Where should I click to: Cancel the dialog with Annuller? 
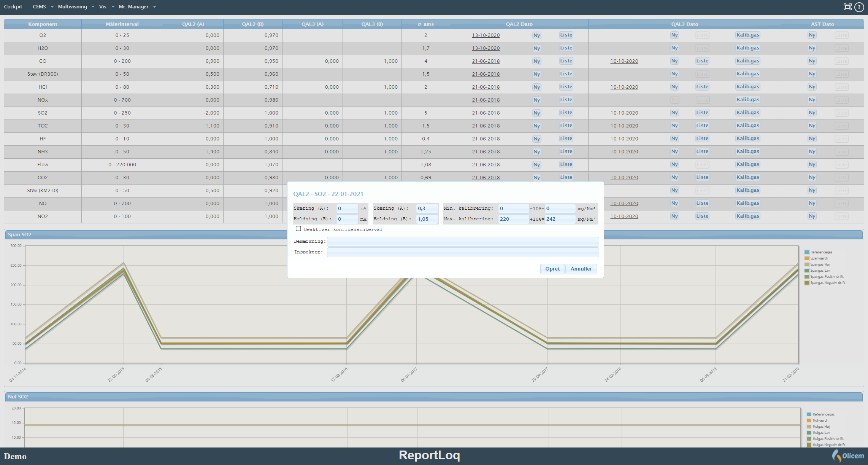point(581,269)
